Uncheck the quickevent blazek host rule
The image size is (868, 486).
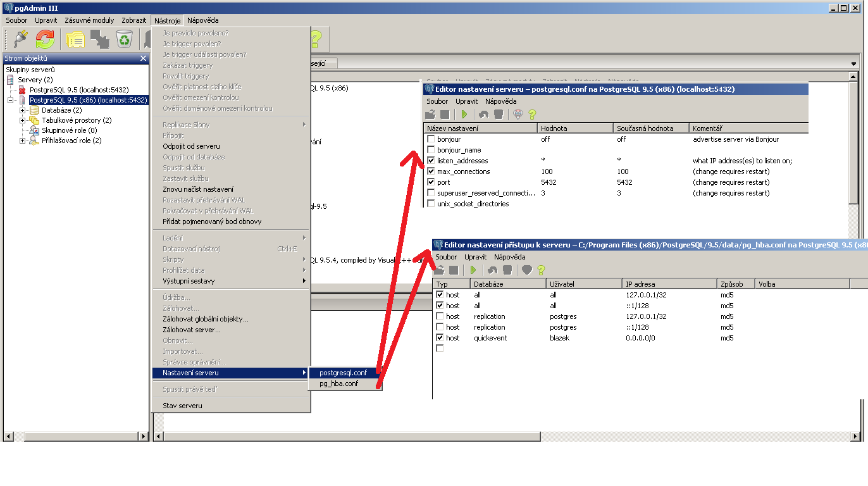pos(440,338)
